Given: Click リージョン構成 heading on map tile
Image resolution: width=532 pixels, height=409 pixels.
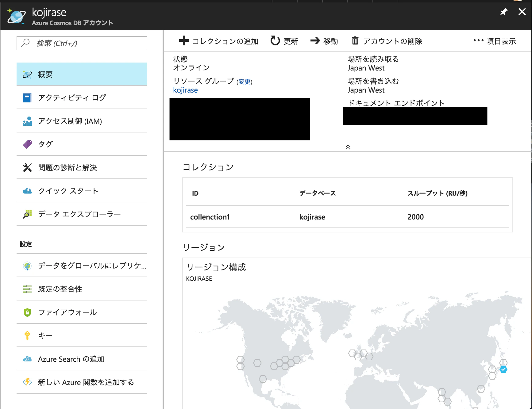Looking at the screenshot, I should (x=216, y=267).
